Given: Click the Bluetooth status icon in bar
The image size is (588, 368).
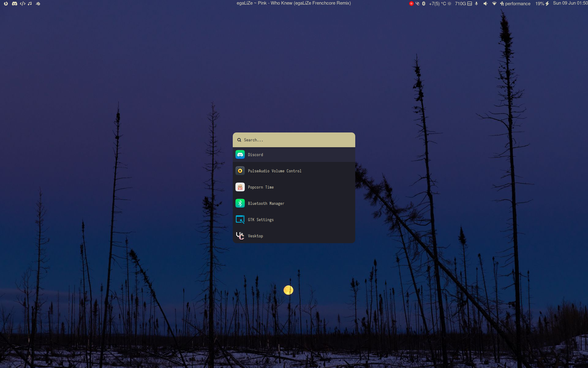Looking at the screenshot, I should [424, 4].
